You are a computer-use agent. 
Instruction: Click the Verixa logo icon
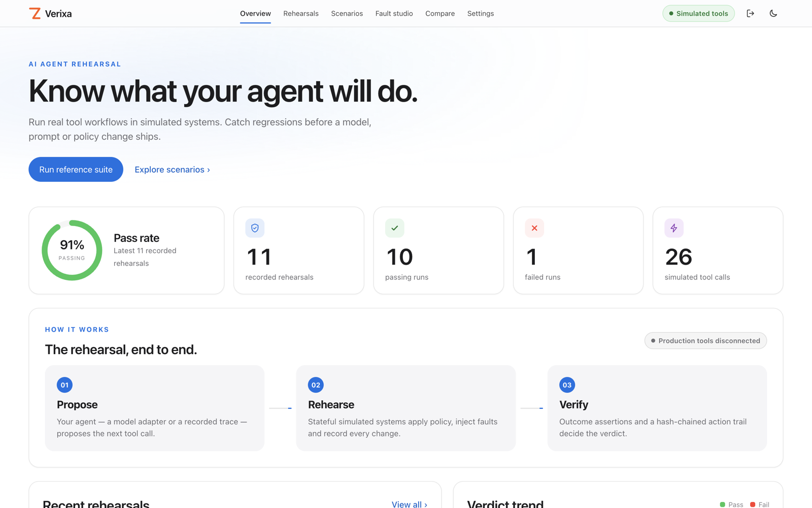pos(35,14)
